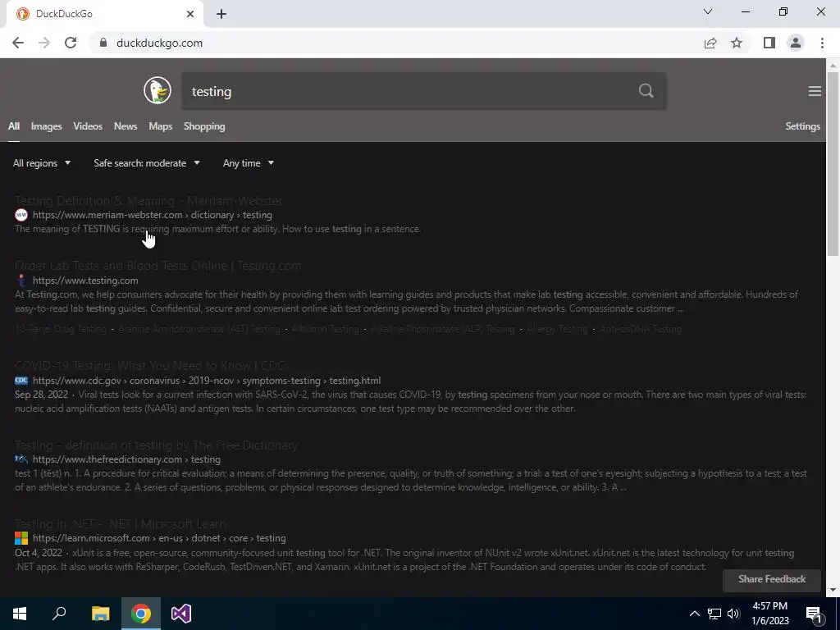Open the Merriam-Webster Testing Definition result title

(148, 201)
